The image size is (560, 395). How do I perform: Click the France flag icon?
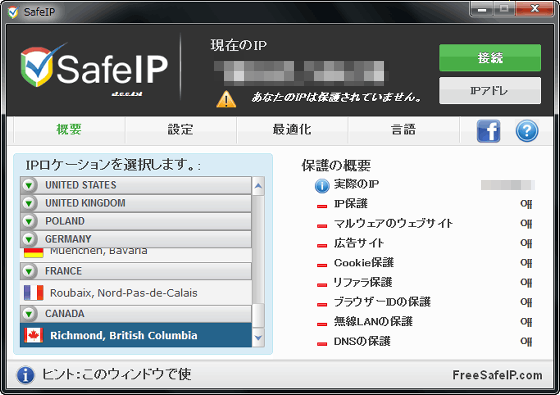(34, 293)
